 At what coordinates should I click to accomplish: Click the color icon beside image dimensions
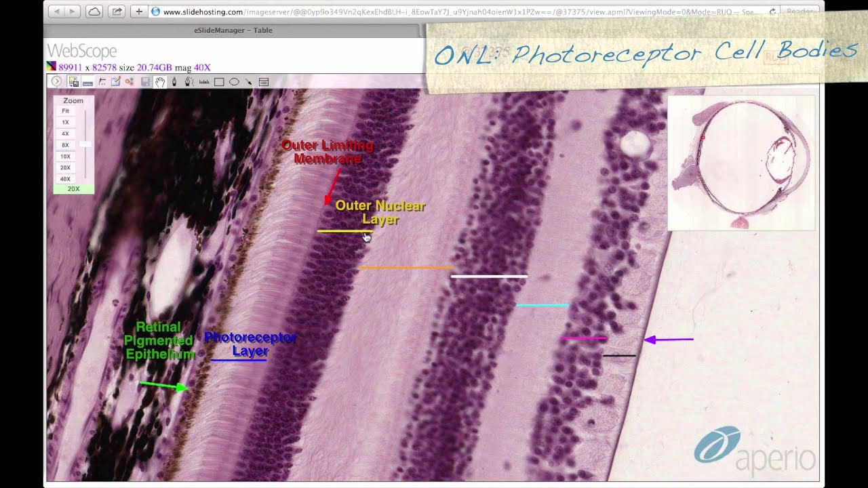tap(51, 67)
